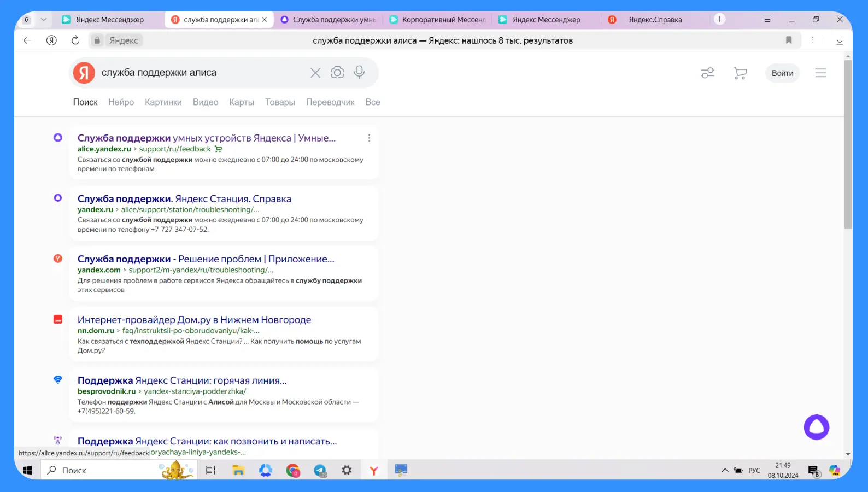Reload the current page
The width and height of the screenshot is (868, 492).
tap(75, 40)
